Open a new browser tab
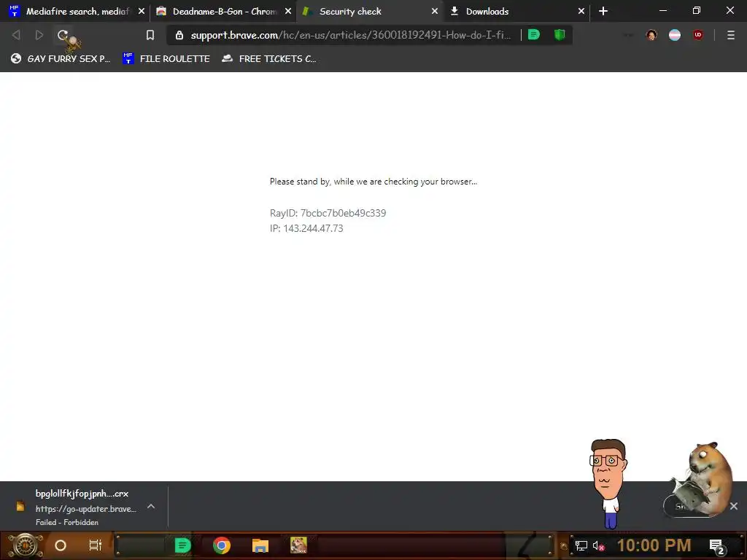This screenshot has height=560, width=747. point(603,11)
